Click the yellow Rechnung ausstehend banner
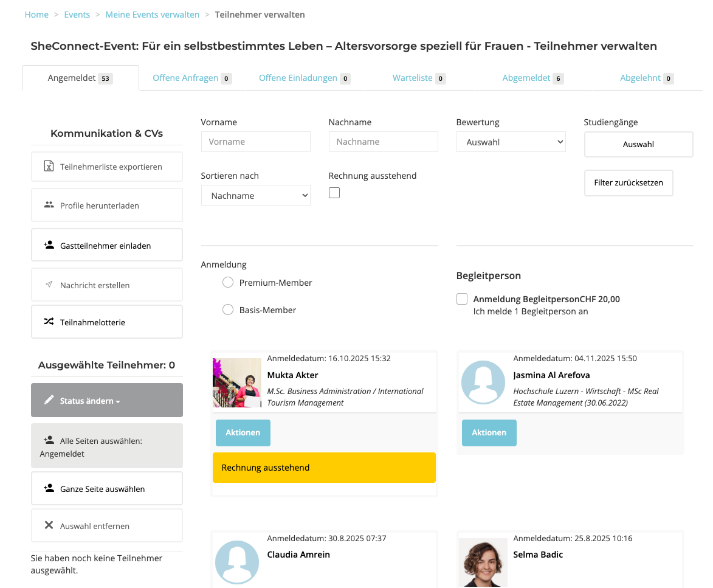The image size is (713, 588). point(324,468)
